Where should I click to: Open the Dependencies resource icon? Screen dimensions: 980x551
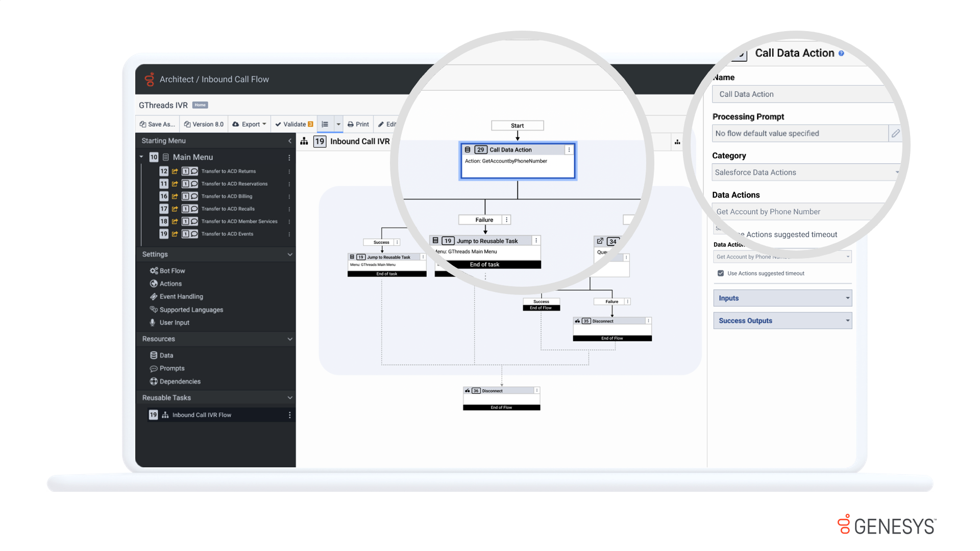tap(154, 381)
